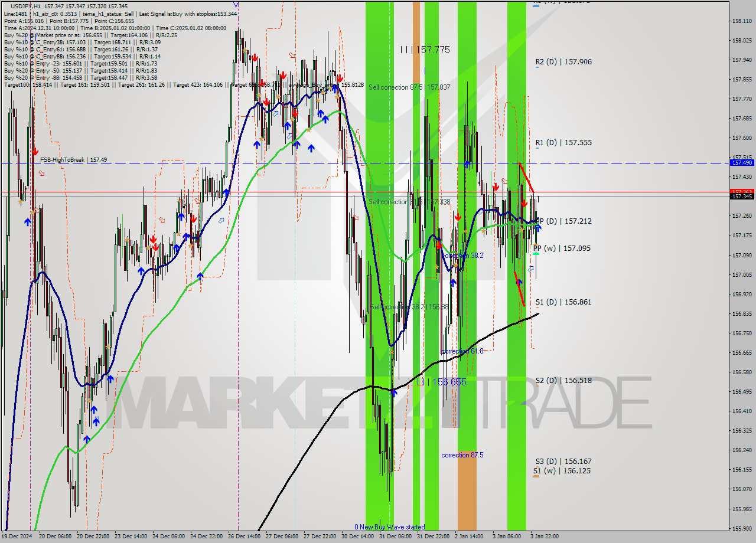Select the Sell correction 38.2 | 156.88 label

[x=409, y=308]
